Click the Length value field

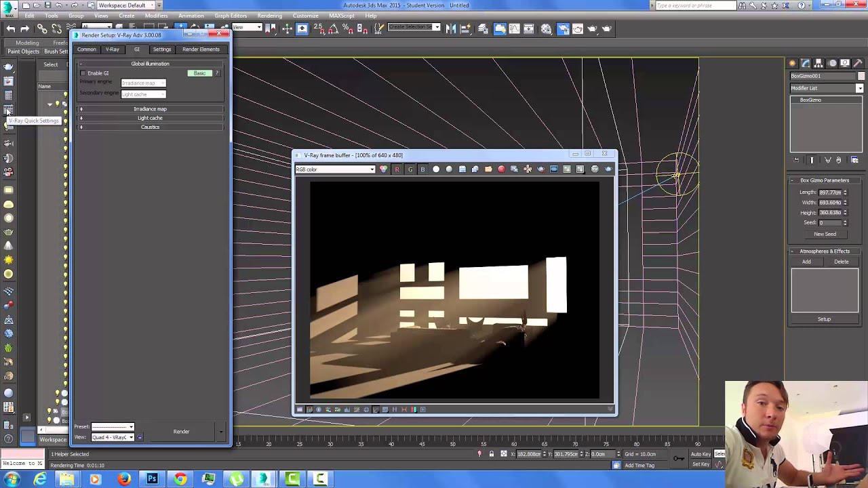point(830,192)
